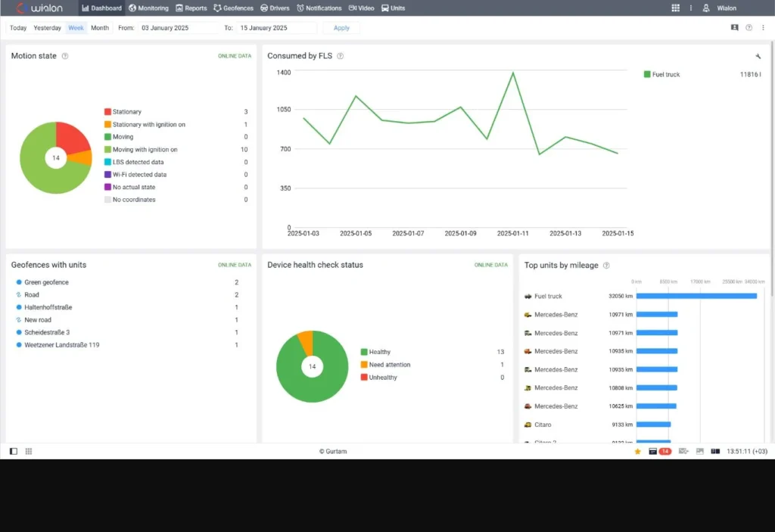Click No actual state swatch

coord(107,187)
